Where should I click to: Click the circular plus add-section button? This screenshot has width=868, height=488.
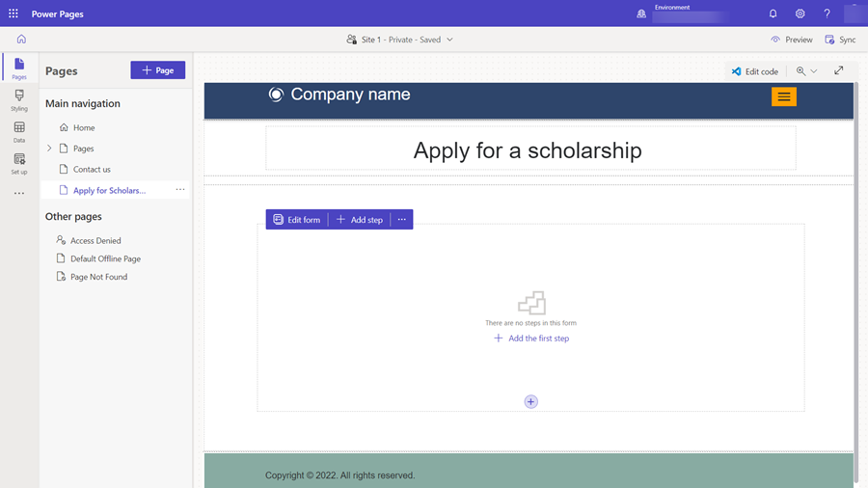530,402
